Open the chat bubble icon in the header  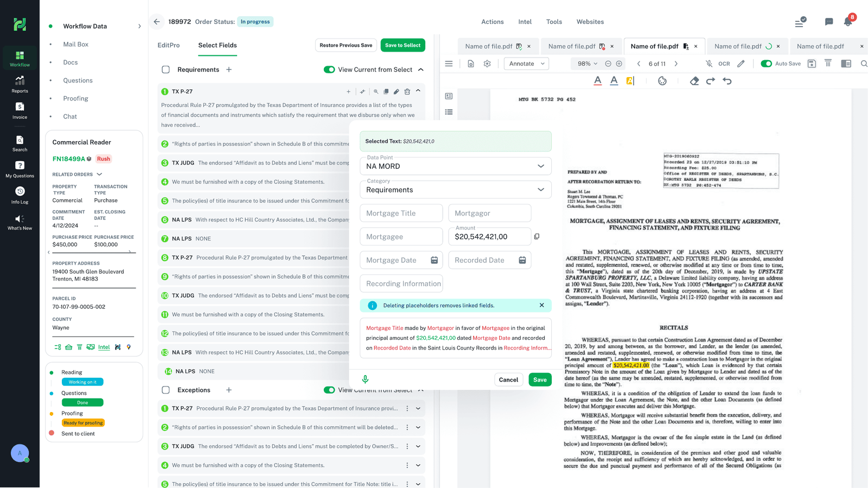pos(829,22)
